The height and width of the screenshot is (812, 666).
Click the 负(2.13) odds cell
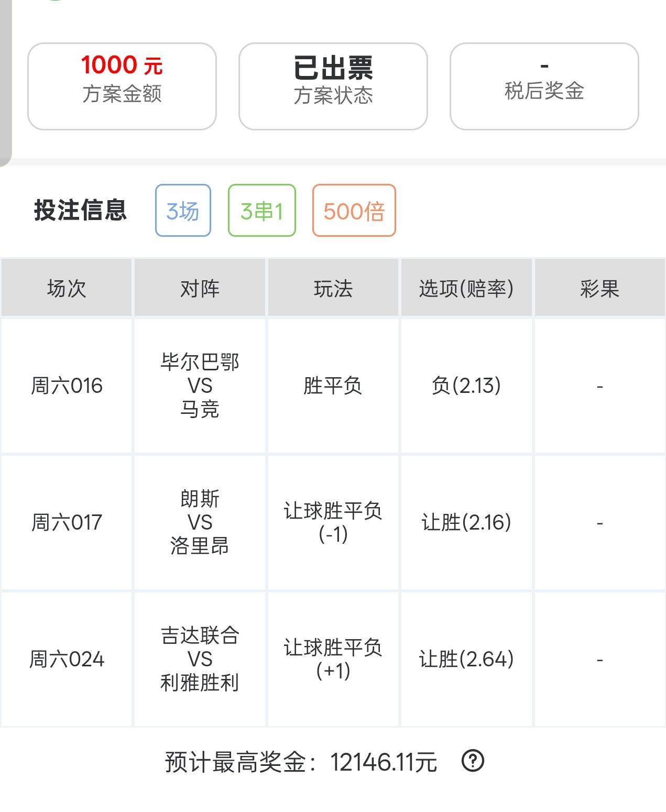pyautogui.click(x=466, y=386)
